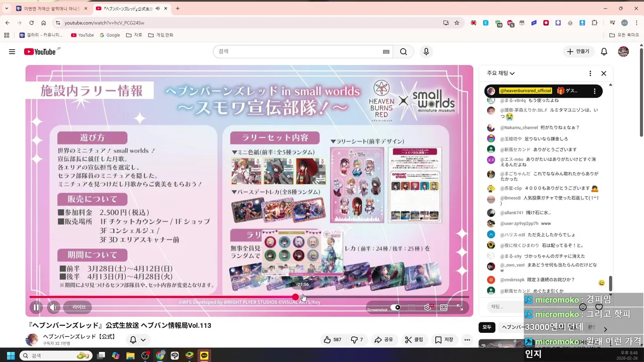
Task: Save the video with 저장 button
Action: (x=444, y=340)
